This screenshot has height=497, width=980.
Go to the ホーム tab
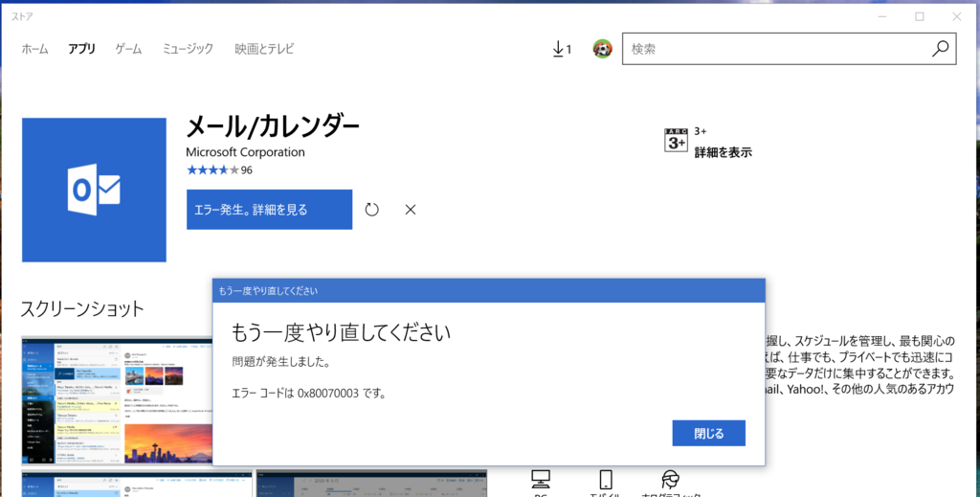pos(35,49)
